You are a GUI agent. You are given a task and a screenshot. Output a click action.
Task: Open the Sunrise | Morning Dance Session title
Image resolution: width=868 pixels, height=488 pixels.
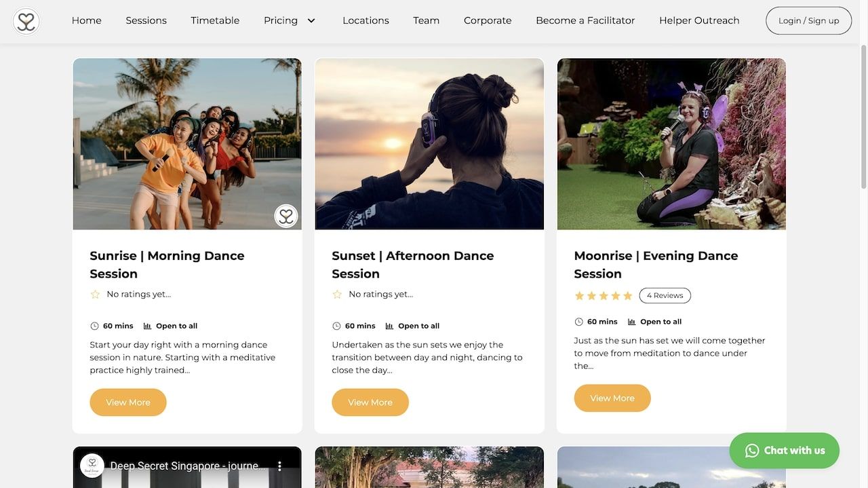point(167,265)
